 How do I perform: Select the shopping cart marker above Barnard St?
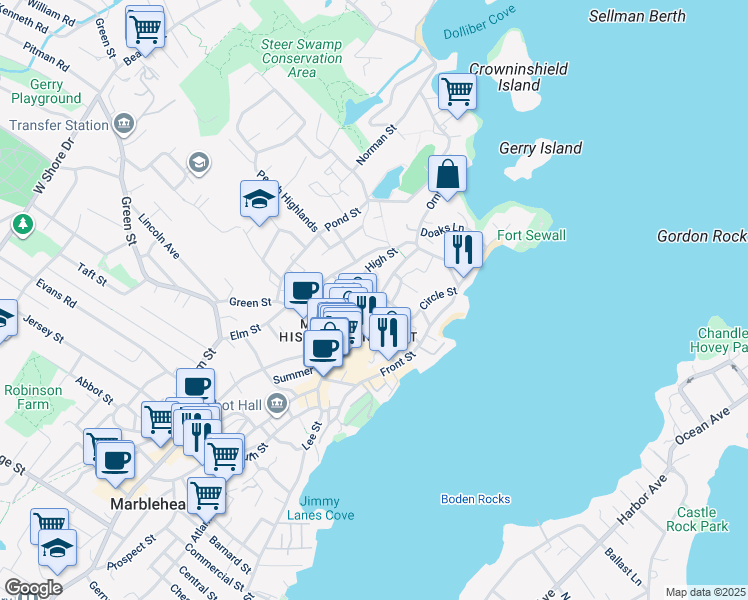click(x=206, y=494)
